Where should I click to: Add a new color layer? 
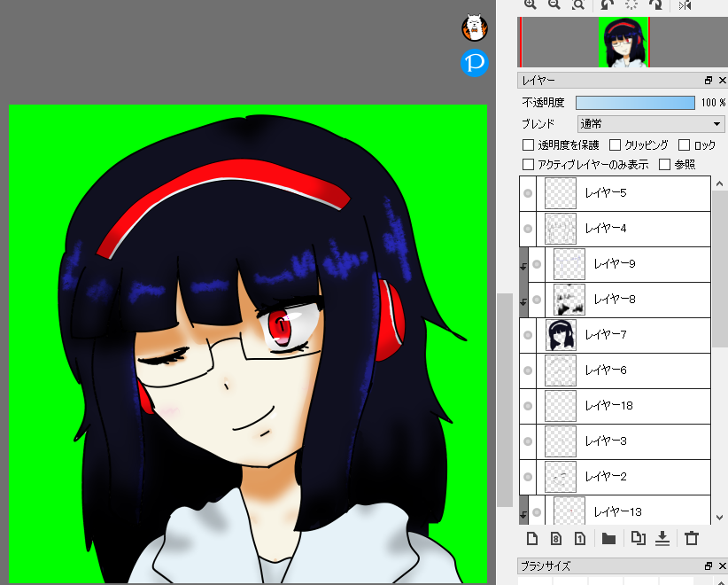pyautogui.click(x=532, y=539)
